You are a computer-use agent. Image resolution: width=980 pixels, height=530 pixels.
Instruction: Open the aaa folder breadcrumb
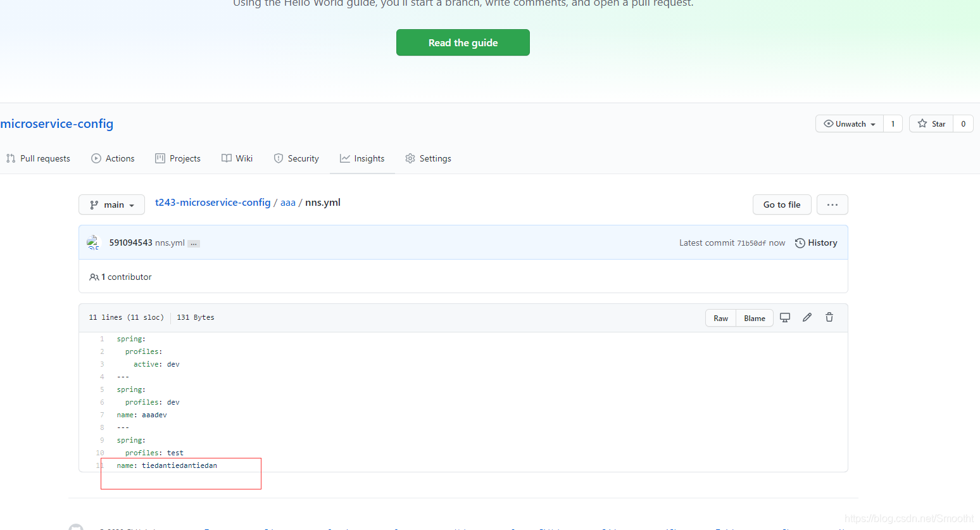pyautogui.click(x=288, y=203)
